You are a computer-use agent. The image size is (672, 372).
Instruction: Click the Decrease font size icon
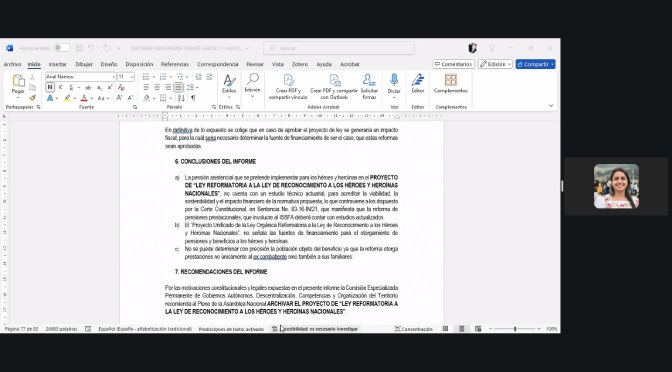coord(130,98)
